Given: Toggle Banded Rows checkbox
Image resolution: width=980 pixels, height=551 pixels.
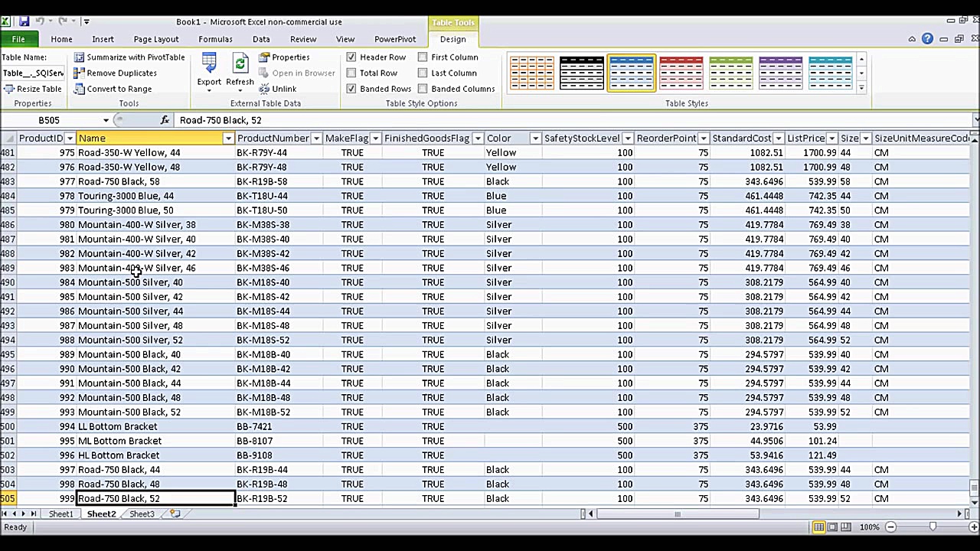Looking at the screenshot, I should (x=351, y=89).
